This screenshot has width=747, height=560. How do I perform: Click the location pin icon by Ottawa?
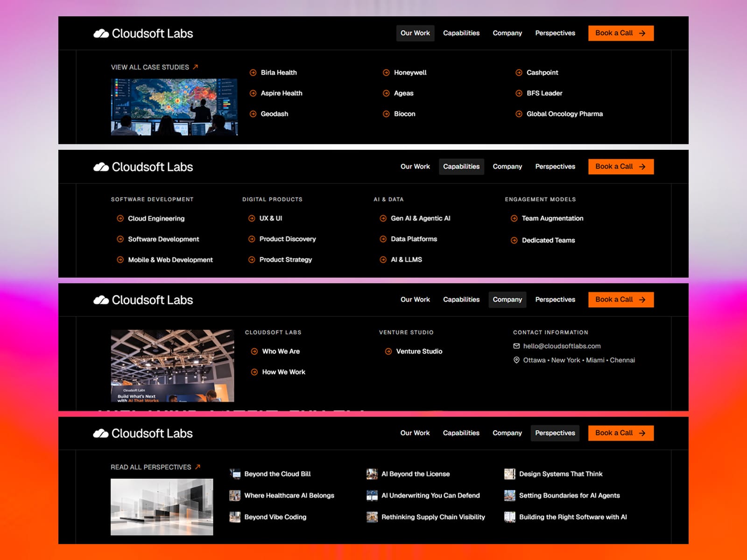(516, 360)
